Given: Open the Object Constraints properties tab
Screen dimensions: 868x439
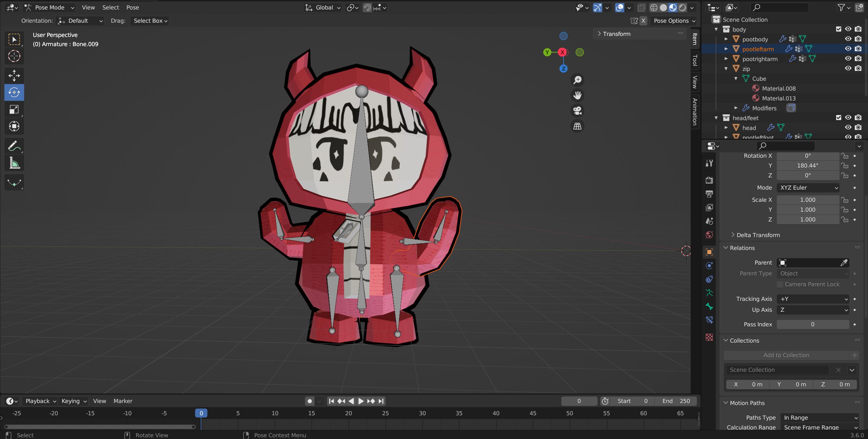Looking at the screenshot, I should pyautogui.click(x=709, y=279).
